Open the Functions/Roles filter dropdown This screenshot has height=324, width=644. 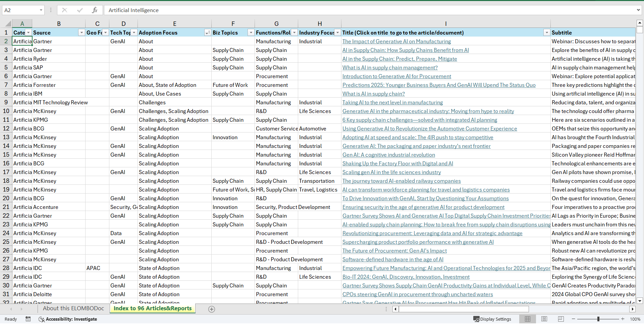click(x=294, y=33)
